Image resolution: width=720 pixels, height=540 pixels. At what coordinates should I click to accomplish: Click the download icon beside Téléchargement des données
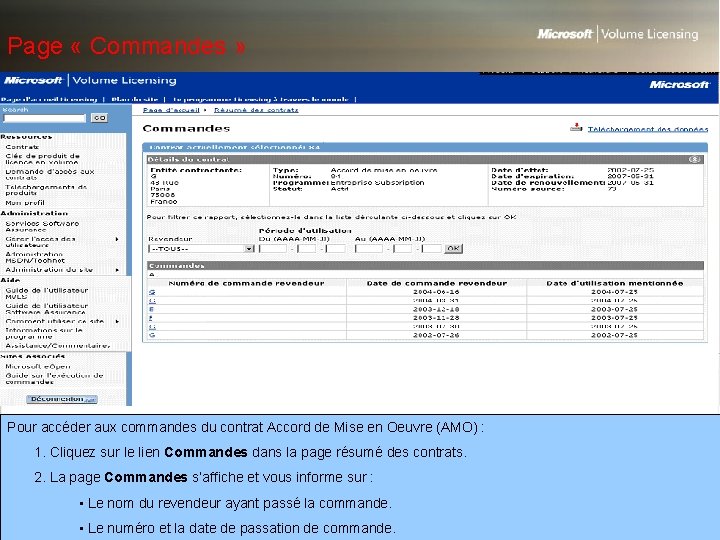(576, 127)
